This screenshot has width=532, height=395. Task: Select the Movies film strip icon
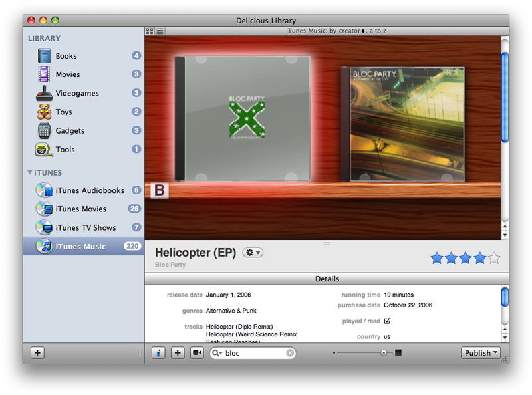(x=44, y=74)
